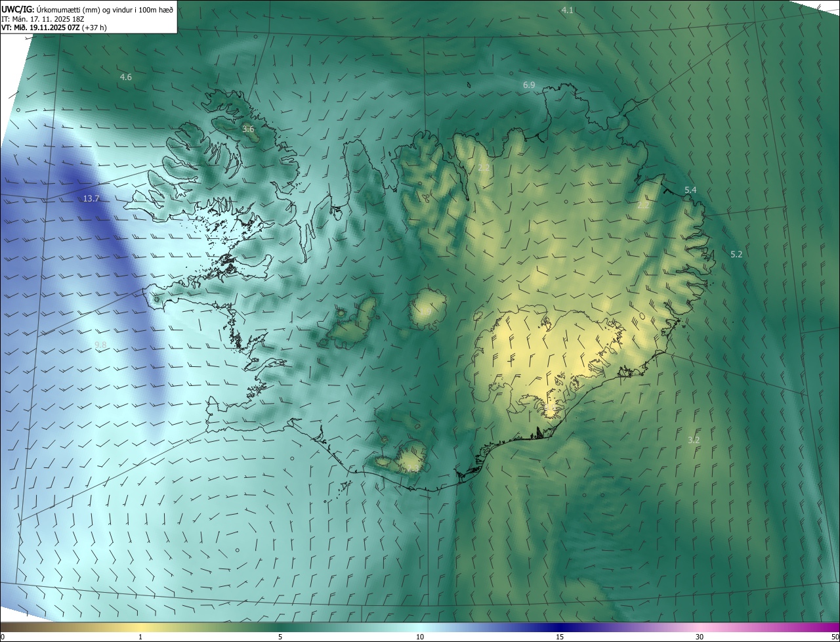
Task: Click the color scale legend bar
Action: pos(420,627)
